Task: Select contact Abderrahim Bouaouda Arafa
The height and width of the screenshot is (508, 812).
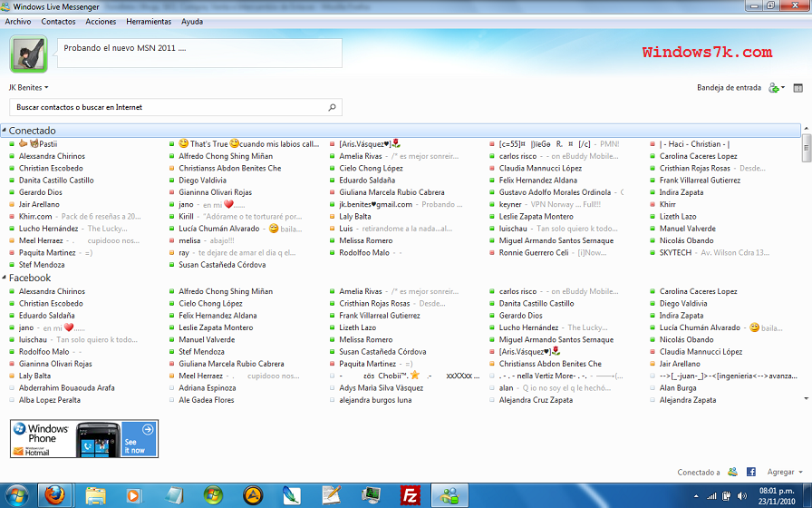Action: [67, 387]
